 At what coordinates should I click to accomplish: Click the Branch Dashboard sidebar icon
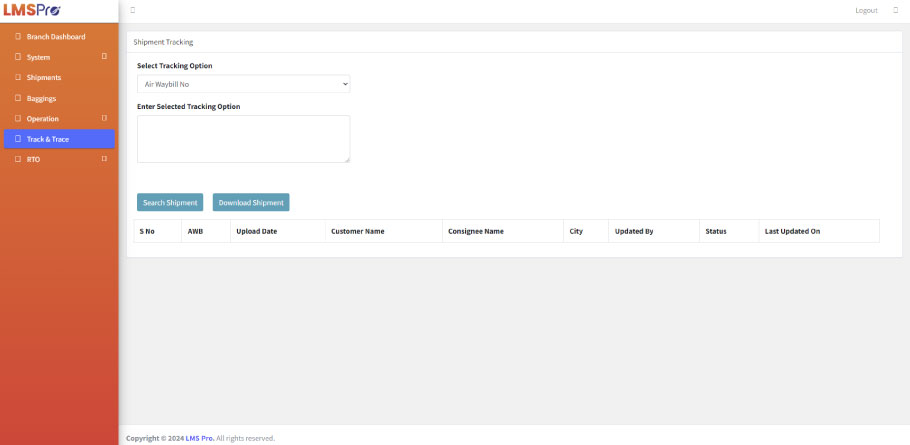[x=18, y=37]
